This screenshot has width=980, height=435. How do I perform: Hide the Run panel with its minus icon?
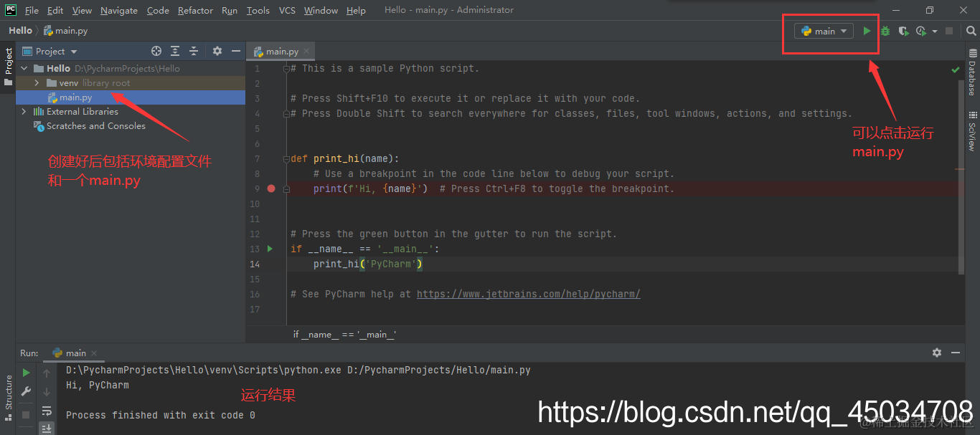point(955,353)
